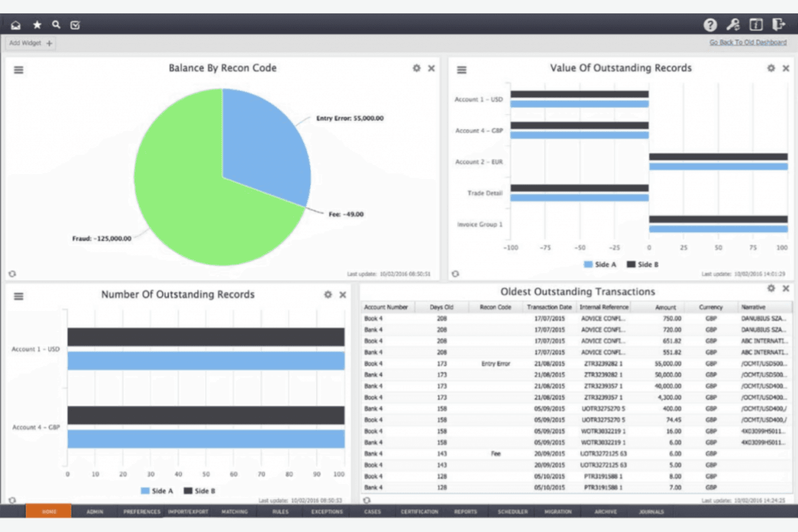Image resolution: width=798 pixels, height=532 pixels.
Task: Select the HOME tab
Action: pos(49,512)
